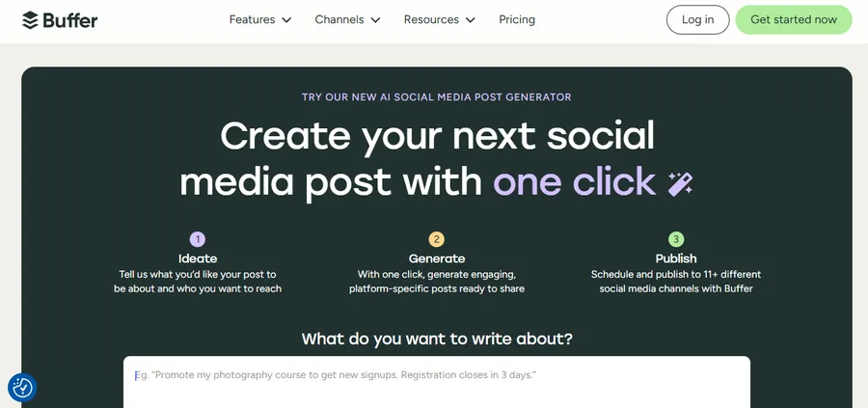Click the Ideate step heading

(198, 258)
